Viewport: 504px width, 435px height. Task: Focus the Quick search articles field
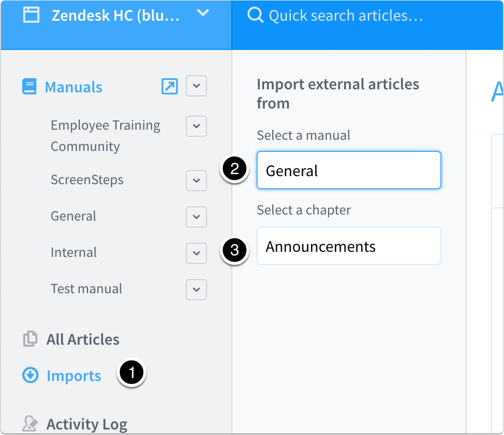pos(345,16)
